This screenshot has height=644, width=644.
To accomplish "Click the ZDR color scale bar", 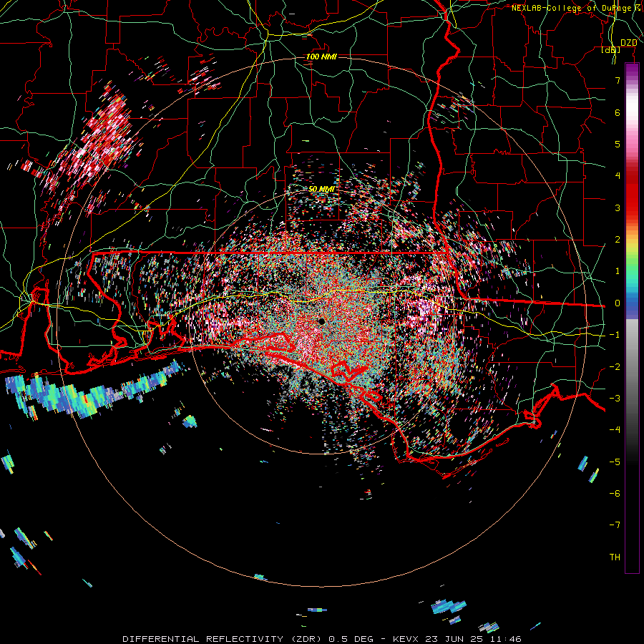I will click(x=632, y=318).
